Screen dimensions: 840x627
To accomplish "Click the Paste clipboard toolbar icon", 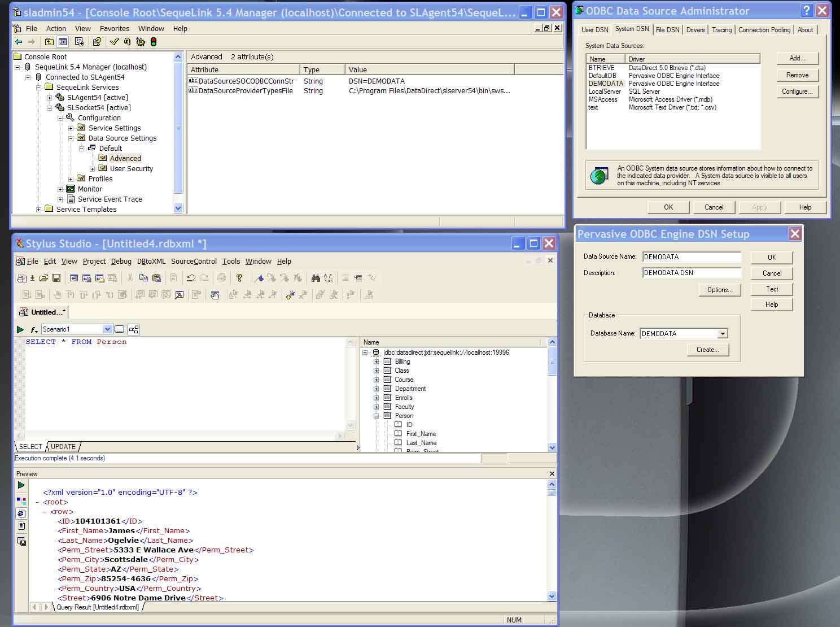I will (156, 278).
